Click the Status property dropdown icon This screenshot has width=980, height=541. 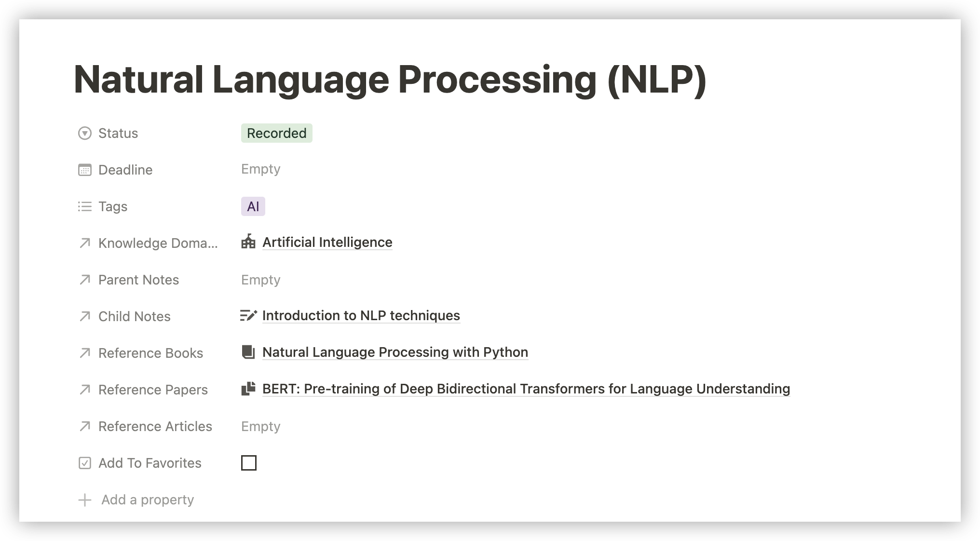pos(85,134)
